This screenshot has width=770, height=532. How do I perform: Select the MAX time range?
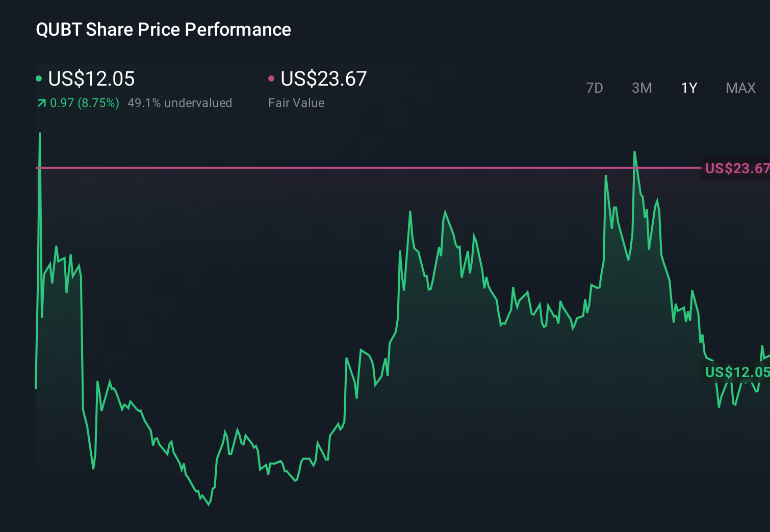740,88
